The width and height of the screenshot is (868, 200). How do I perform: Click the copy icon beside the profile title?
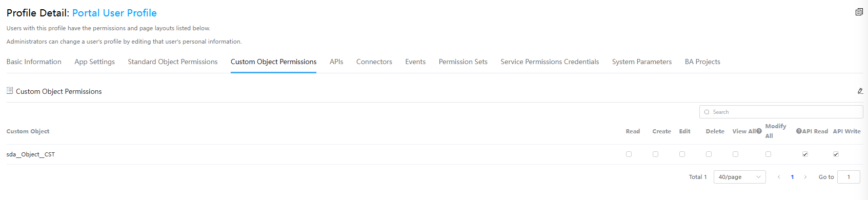pyautogui.click(x=859, y=12)
